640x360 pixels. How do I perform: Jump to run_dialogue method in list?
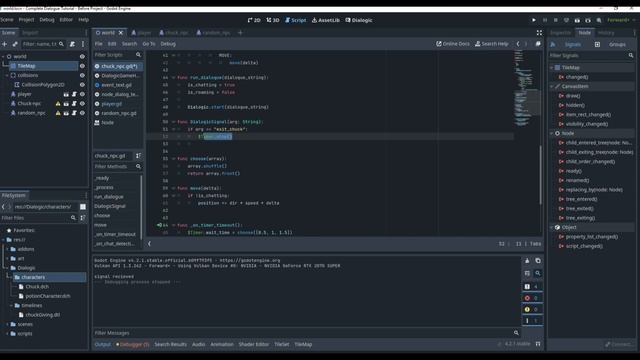109,197
